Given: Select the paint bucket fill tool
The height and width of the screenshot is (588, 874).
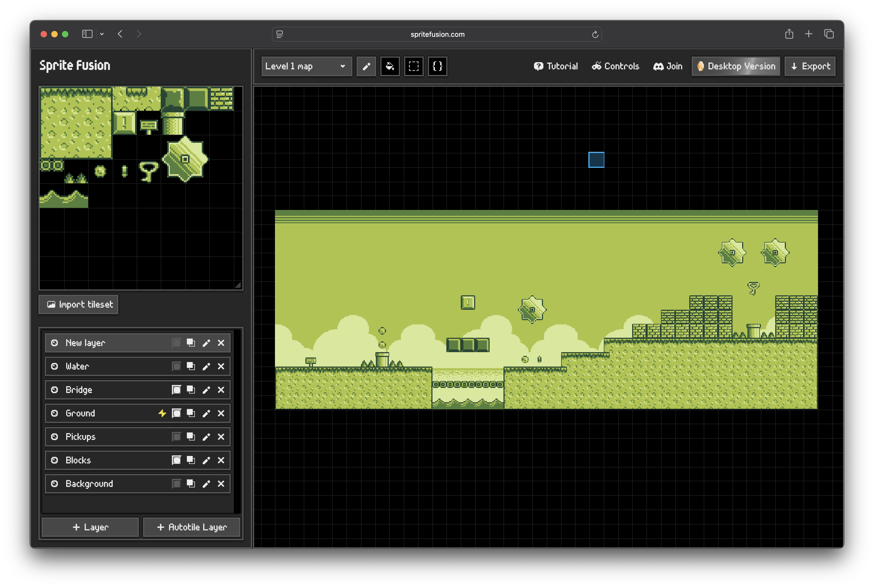Looking at the screenshot, I should (x=390, y=66).
